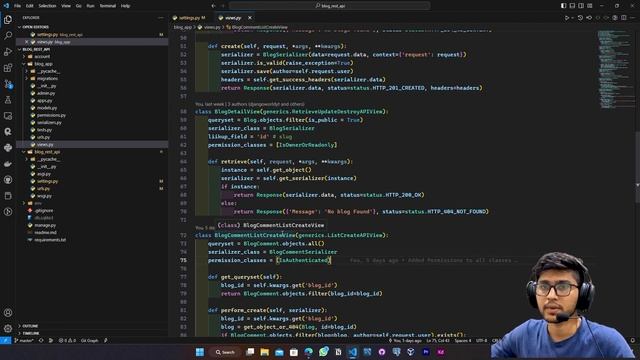This screenshot has width=640, height=360.
Task: Open the Selection menu
Action: point(47,6)
